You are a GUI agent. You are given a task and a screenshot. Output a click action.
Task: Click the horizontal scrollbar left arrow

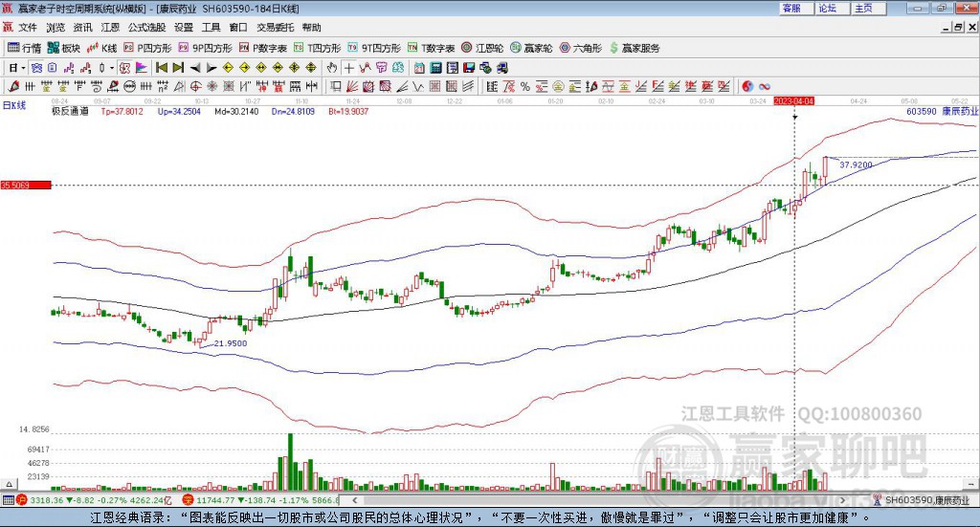(355, 500)
